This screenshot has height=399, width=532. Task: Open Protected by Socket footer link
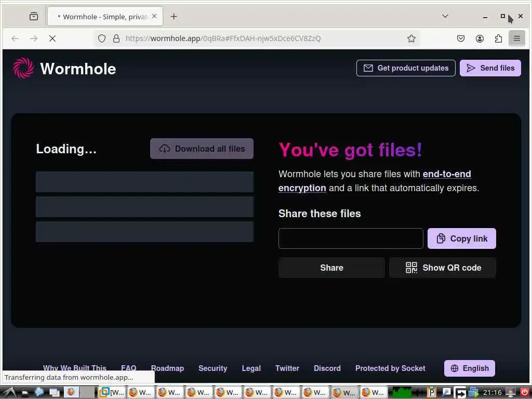(x=390, y=368)
